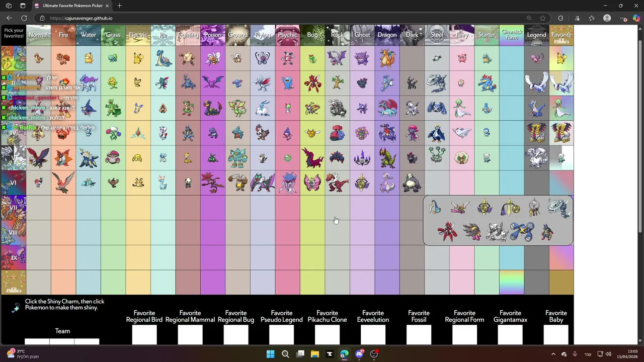Open Discord from the taskbar

click(359, 354)
